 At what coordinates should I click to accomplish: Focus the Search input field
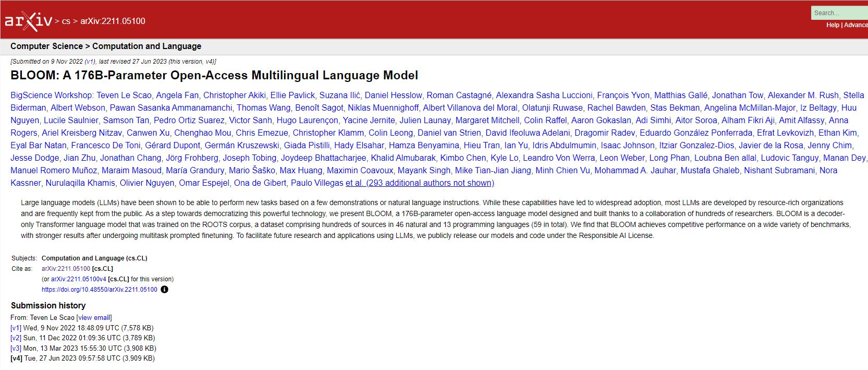[839, 13]
